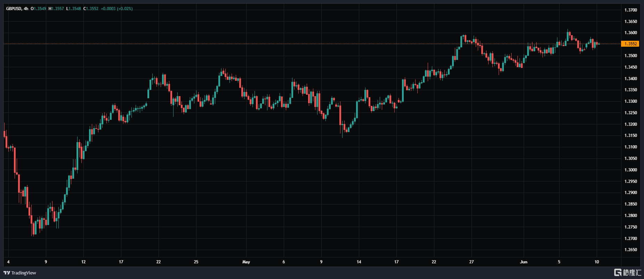The height and width of the screenshot is (279, 644).
Task: Click the 12 date label on time axis
Action: tap(83, 262)
